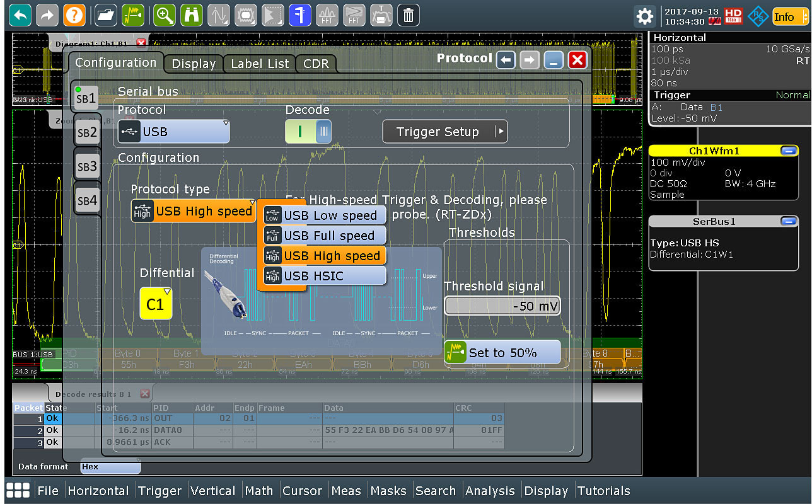Viewport: 812px width, 504px height.
Task: Edit the Threshold signal -50 mV field
Action: 502,306
